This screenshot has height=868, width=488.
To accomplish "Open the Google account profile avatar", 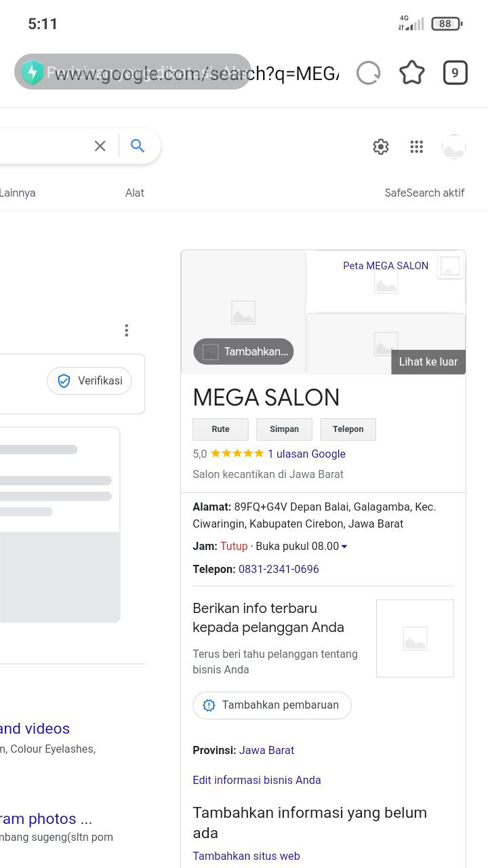I will click(x=453, y=146).
